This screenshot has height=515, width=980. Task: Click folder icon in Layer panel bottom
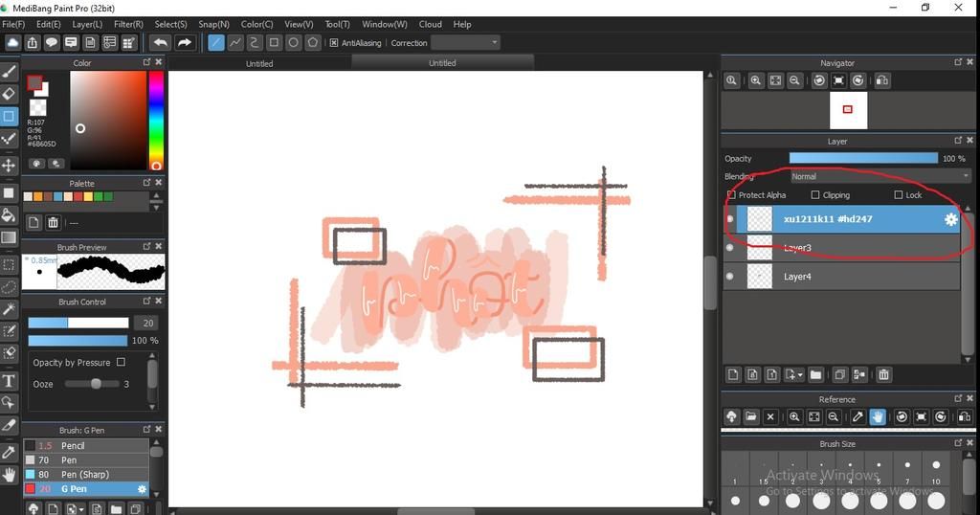[x=815, y=375]
